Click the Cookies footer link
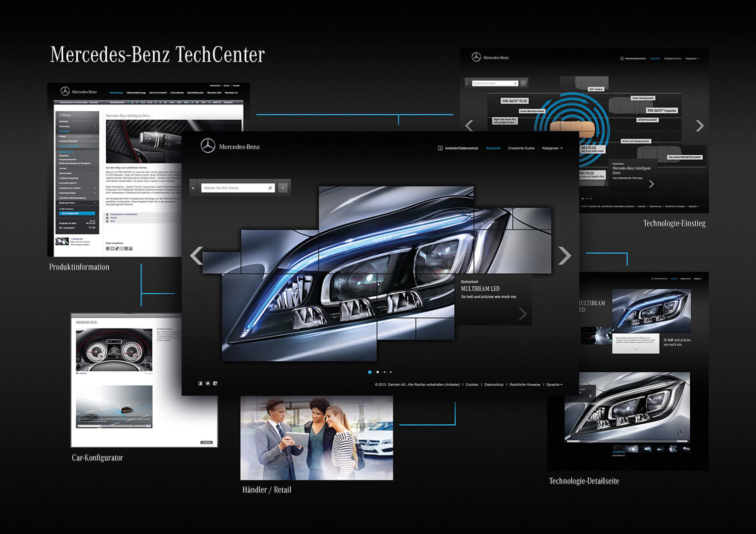This screenshot has width=756, height=534. point(472,385)
